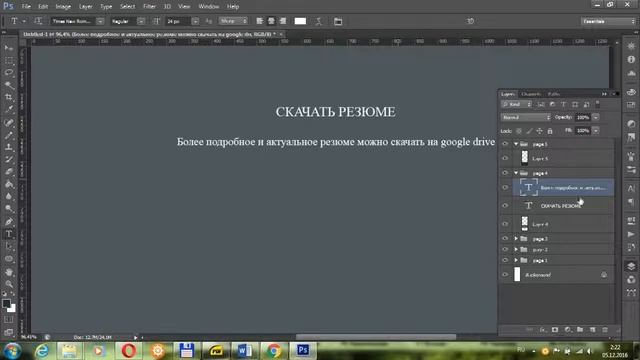The height and width of the screenshot is (360, 640).
Task: Select the Zoom tool
Action: coord(9,284)
